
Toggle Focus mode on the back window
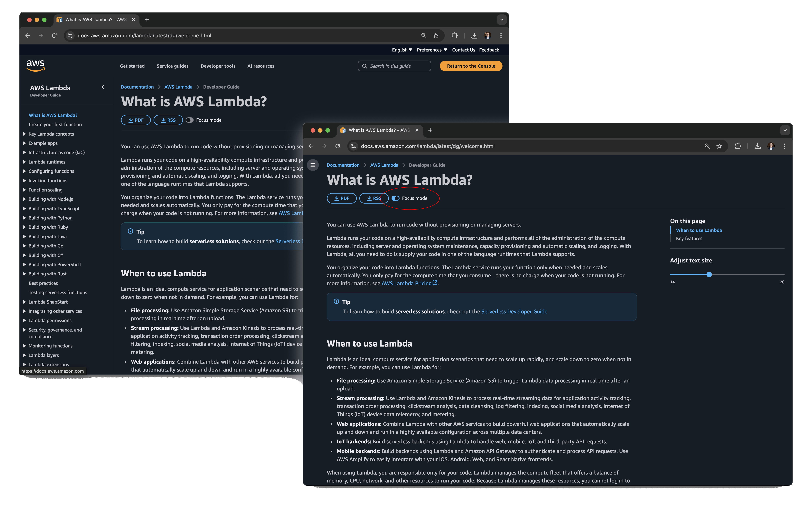click(x=189, y=120)
